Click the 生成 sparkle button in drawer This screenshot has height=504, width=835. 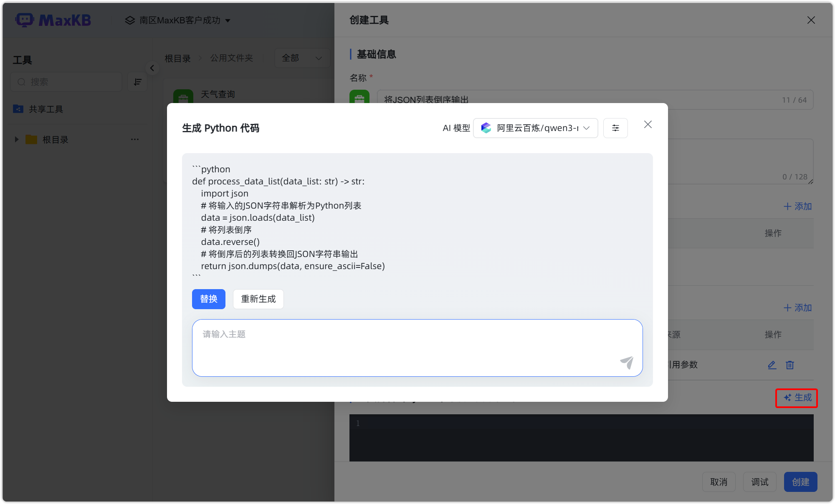click(797, 398)
